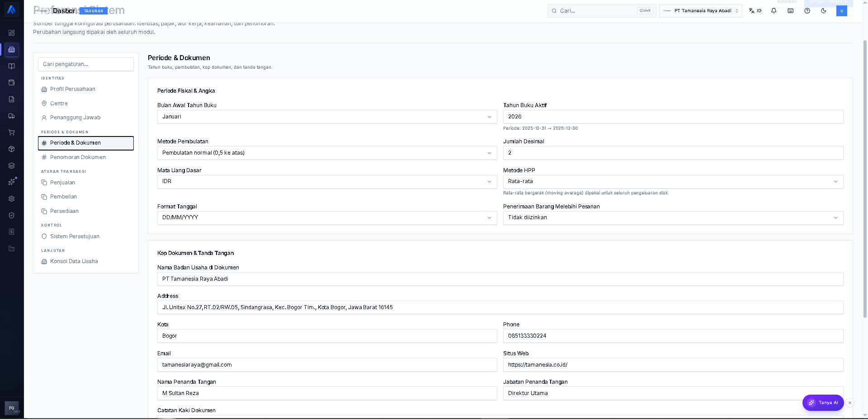Viewport: 868px width, 419px height.
Task: Open the box package icon in sidebar
Action: (12, 149)
